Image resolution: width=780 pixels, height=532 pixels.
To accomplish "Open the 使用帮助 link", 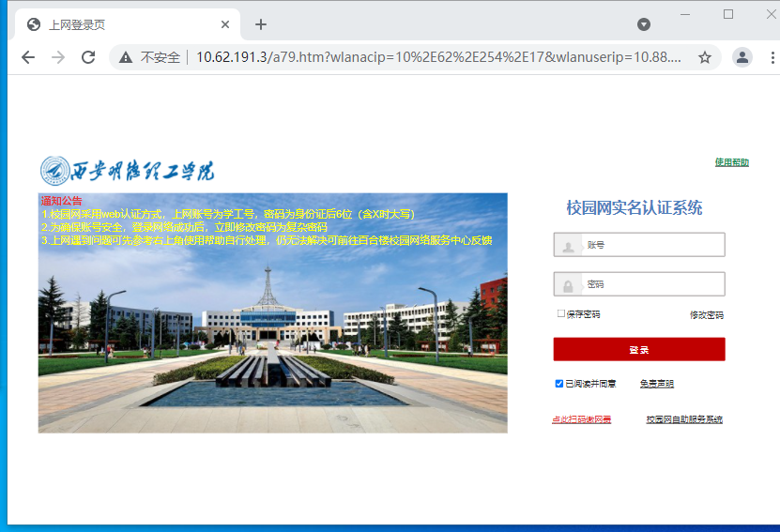I will (x=731, y=162).
